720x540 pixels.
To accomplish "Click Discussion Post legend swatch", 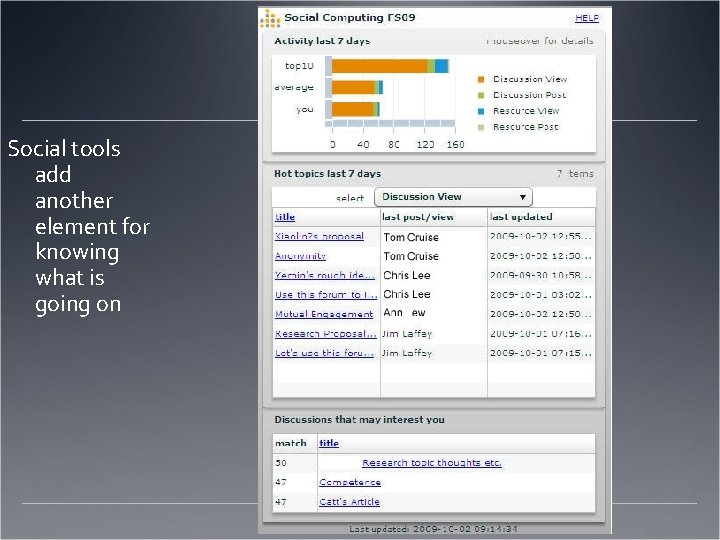I will [x=481, y=96].
